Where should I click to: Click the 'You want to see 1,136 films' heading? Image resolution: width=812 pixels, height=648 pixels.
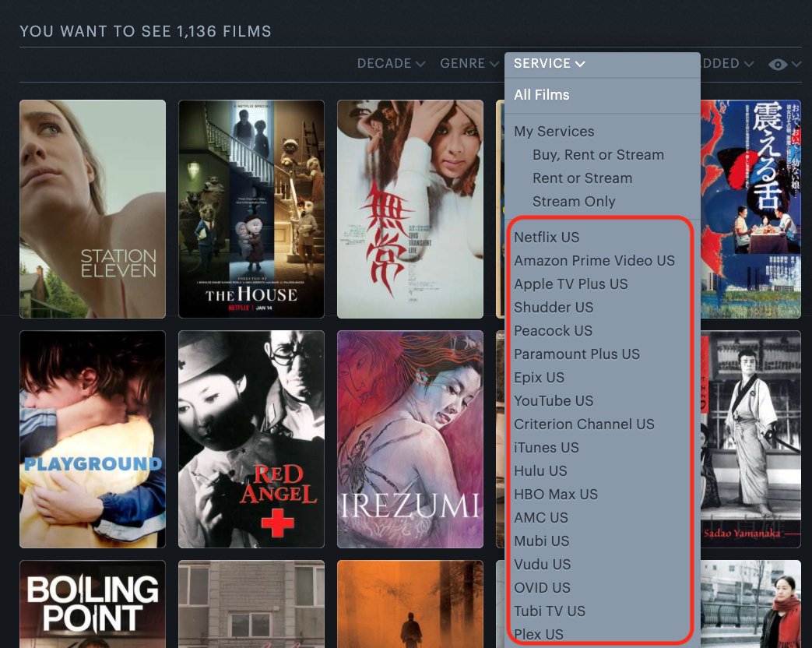[x=146, y=31]
